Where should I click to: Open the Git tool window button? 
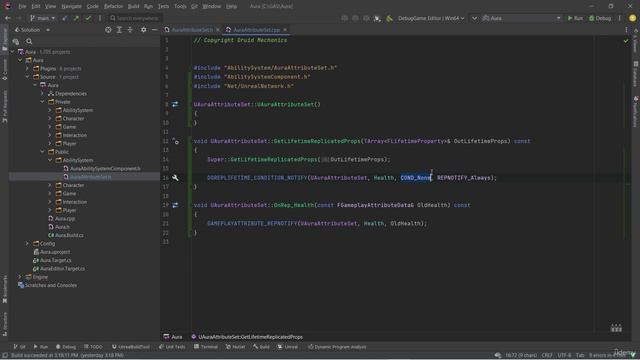click(x=19, y=347)
